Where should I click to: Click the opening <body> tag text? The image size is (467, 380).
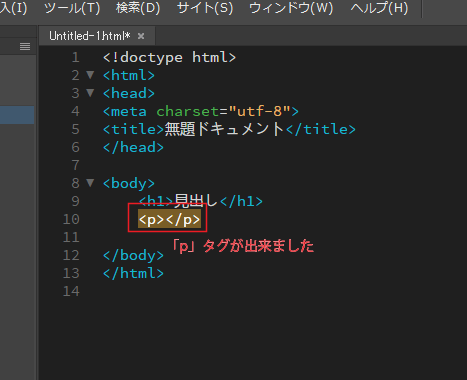(x=129, y=183)
